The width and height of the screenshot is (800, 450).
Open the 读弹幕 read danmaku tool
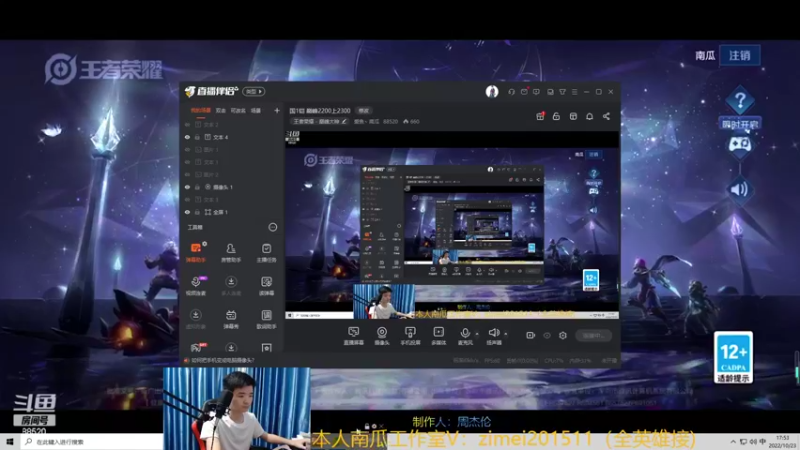coord(266,286)
